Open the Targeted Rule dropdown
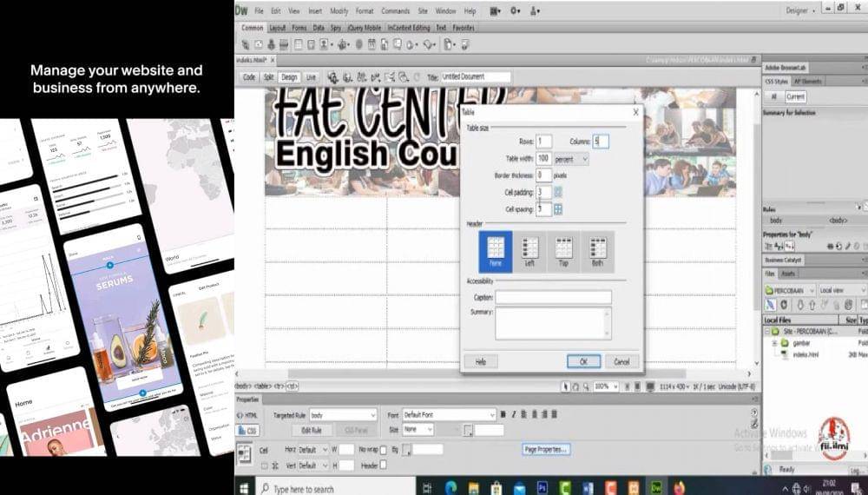The height and width of the screenshot is (495, 868). pos(342,415)
